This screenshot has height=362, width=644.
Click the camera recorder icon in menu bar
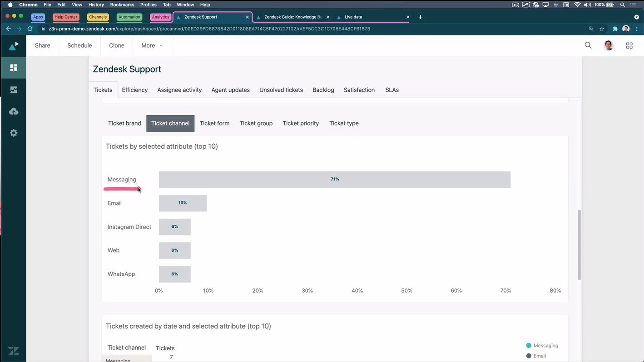tap(515, 5)
